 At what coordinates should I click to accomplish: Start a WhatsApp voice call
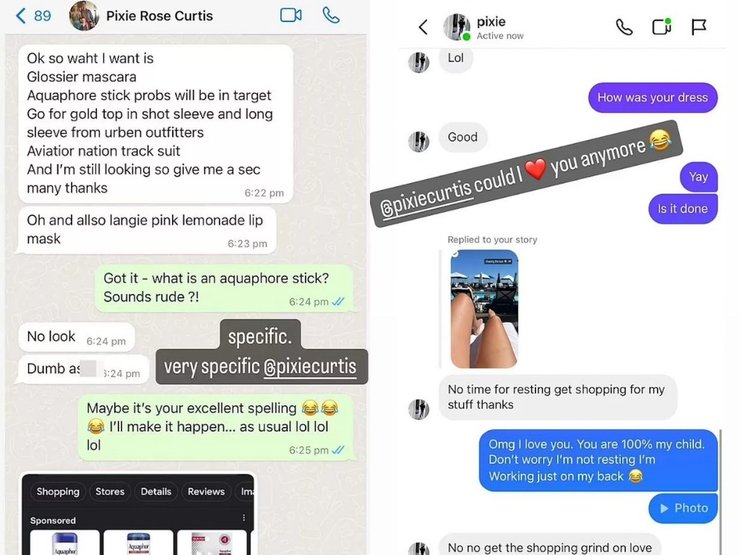[331, 16]
